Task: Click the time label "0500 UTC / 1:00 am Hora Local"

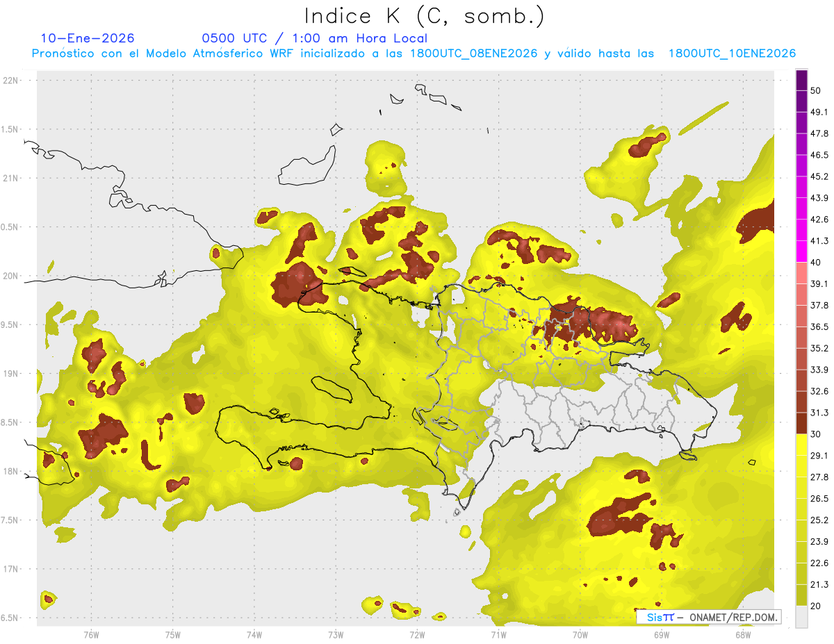Action: coord(314,38)
